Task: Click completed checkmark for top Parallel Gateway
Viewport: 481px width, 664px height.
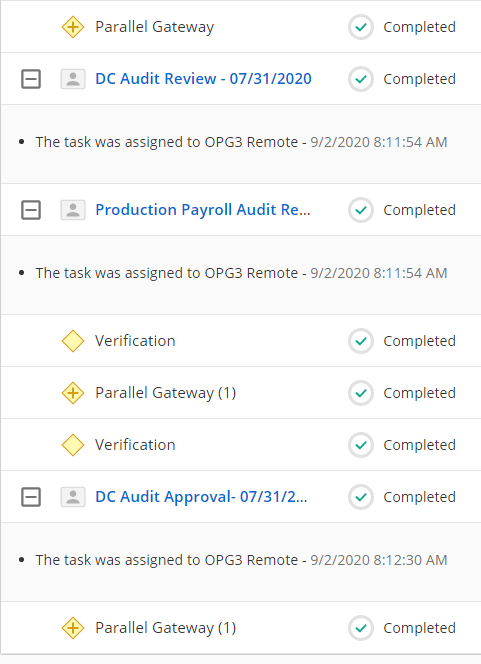Action: 361,27
